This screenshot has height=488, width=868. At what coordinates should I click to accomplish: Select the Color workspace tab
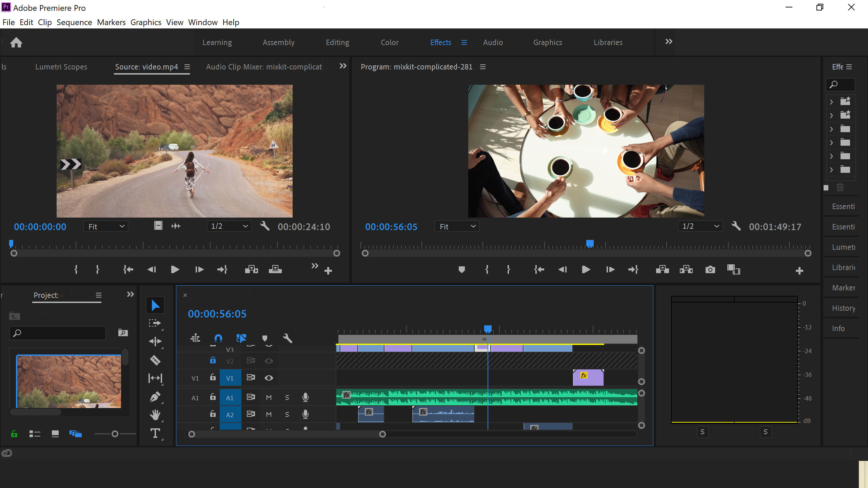pos(389,42)
